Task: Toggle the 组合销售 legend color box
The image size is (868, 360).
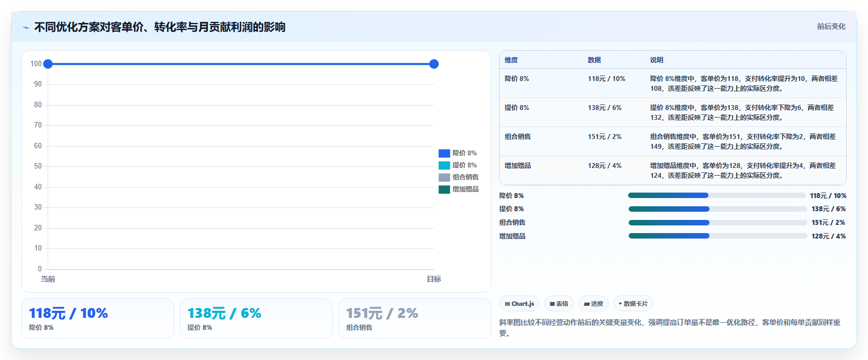Action: (x=444, y=177)
